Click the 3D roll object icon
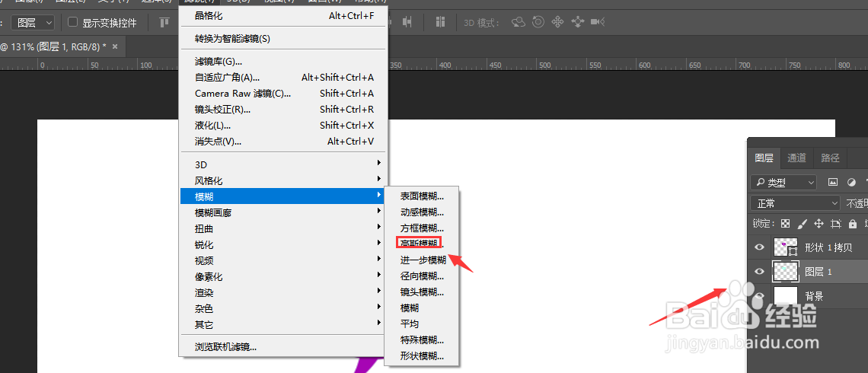Viewport: 868px width, 373px height. (x=538, y=22)
